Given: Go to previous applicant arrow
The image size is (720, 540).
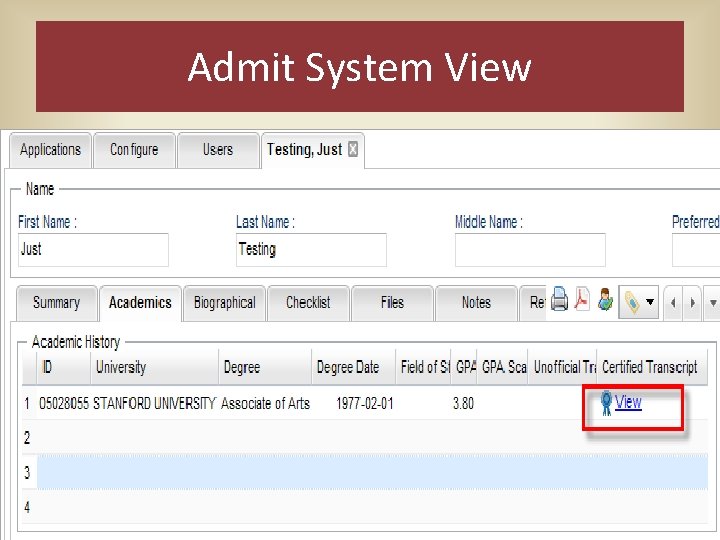Looking at the screenshot, I should pyautogui.click(x=673, y=303).
